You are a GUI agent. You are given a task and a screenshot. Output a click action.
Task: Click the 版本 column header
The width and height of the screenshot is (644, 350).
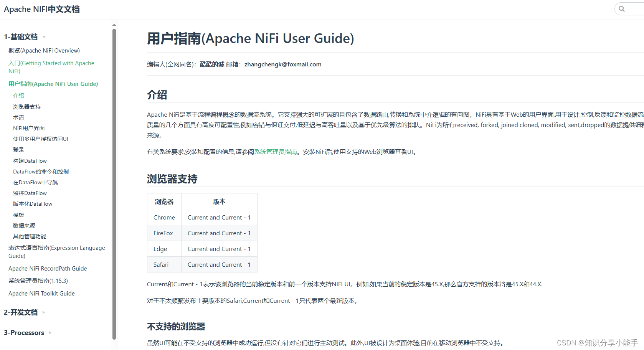(x=219, y=201)
